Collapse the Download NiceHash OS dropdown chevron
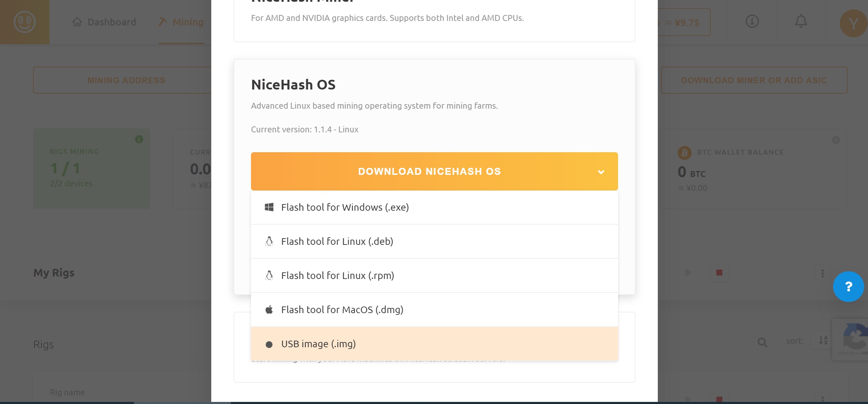 click(x=601, y=172)
